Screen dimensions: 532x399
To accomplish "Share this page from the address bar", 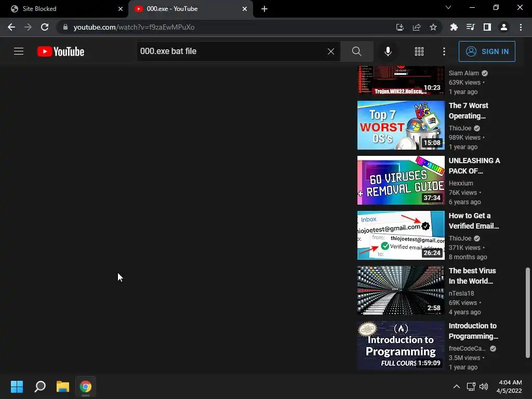I will [417, 27].
